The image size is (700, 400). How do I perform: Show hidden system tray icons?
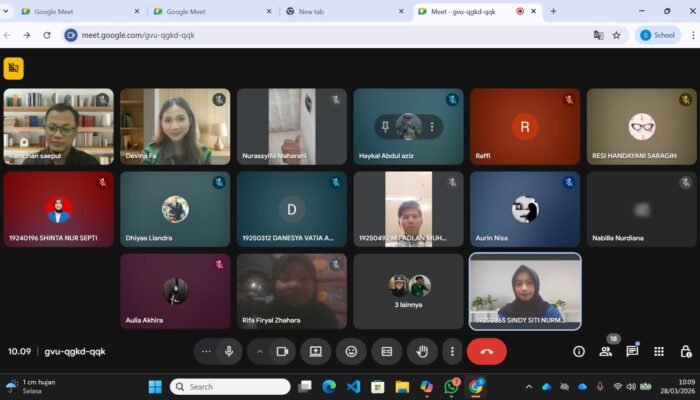click(x=529, y=387)
